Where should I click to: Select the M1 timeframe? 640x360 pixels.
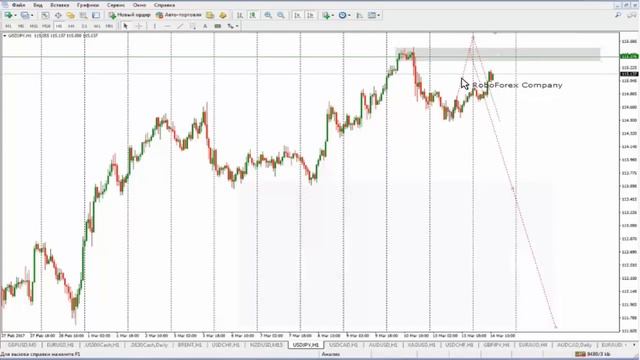(8, 26)
